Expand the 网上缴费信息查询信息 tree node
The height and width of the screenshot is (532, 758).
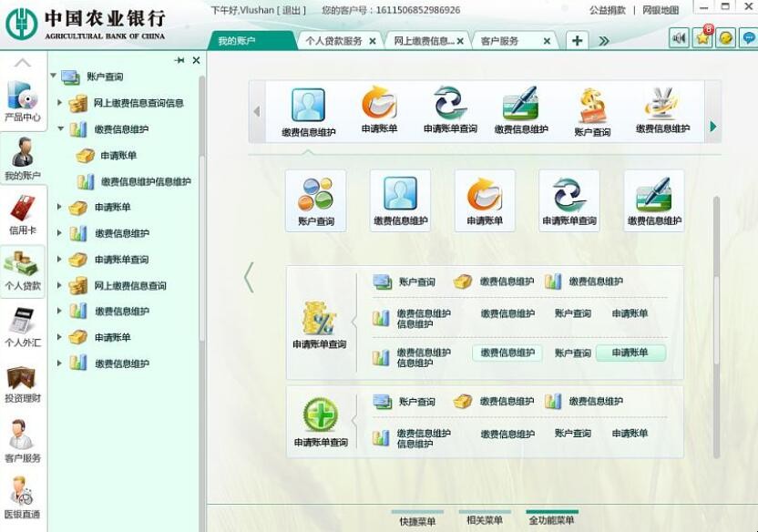coord(60,103)
